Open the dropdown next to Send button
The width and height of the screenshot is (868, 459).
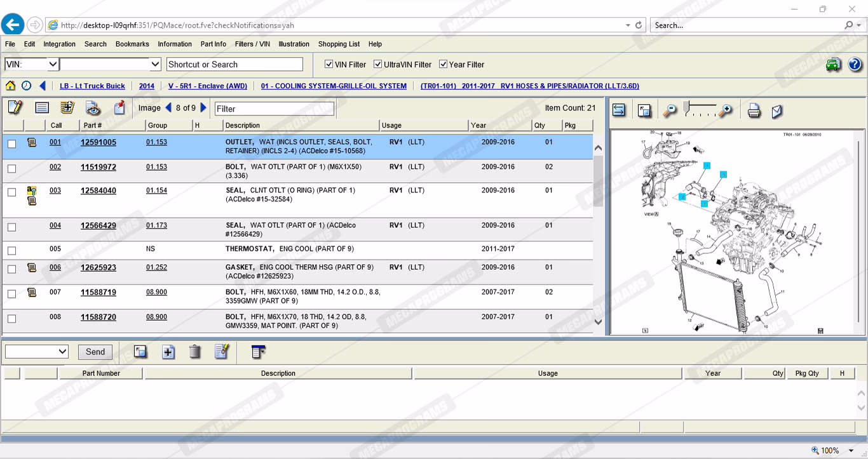(x=62, y=352)
